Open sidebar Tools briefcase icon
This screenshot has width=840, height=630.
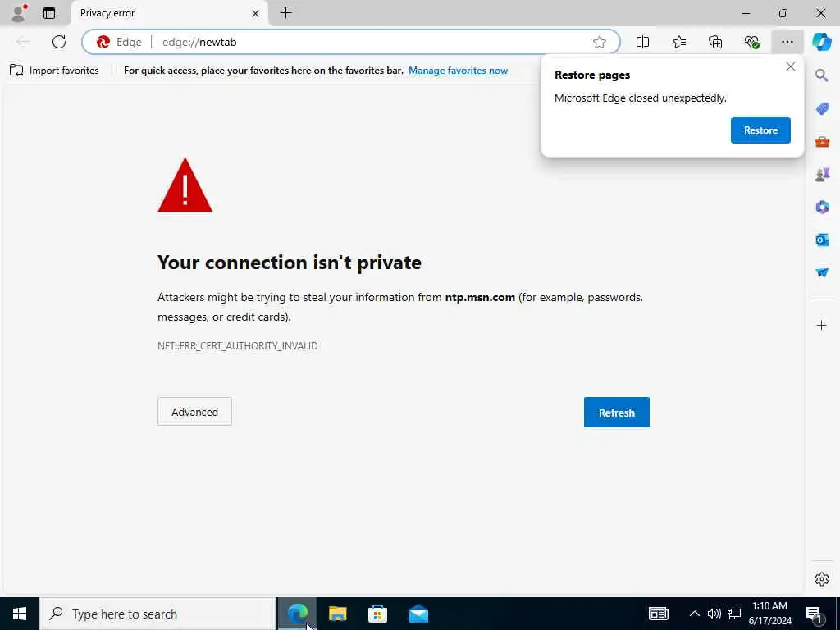tap(822, 141)
